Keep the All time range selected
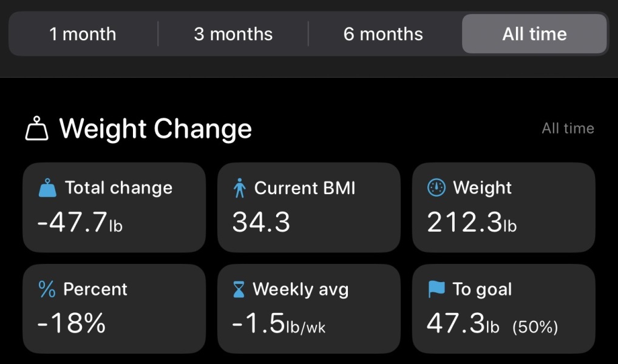 click(534, 34)
